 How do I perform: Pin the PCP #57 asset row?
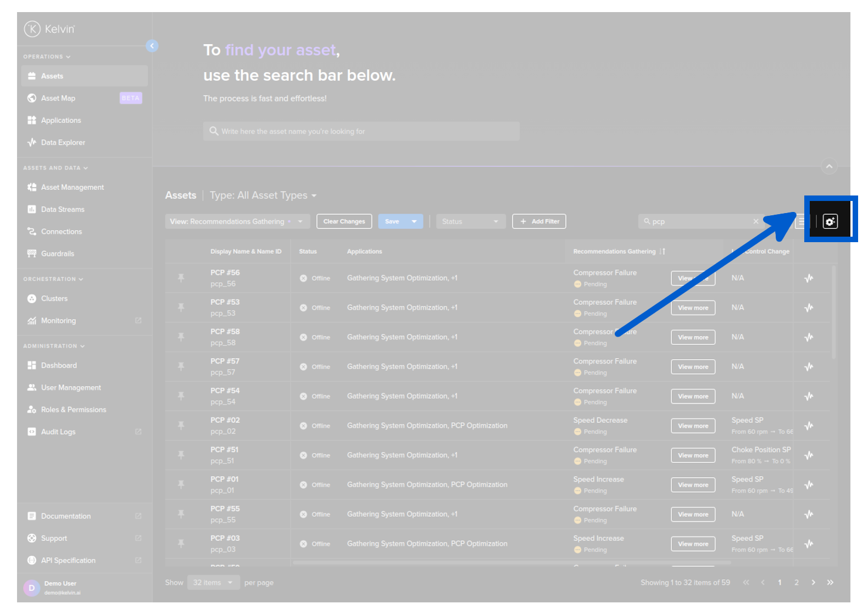pyautogui.click(x=181, y=366)
